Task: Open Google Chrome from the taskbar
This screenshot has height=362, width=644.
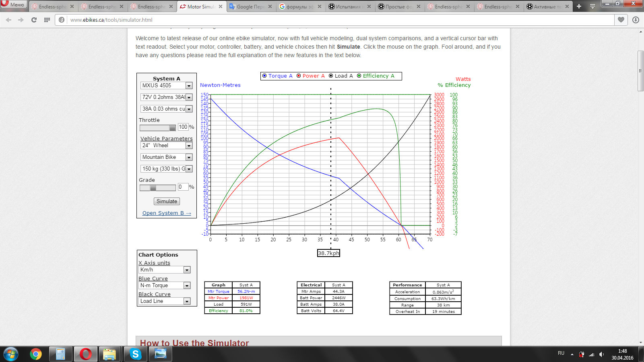Action: (x=36, y=354)
